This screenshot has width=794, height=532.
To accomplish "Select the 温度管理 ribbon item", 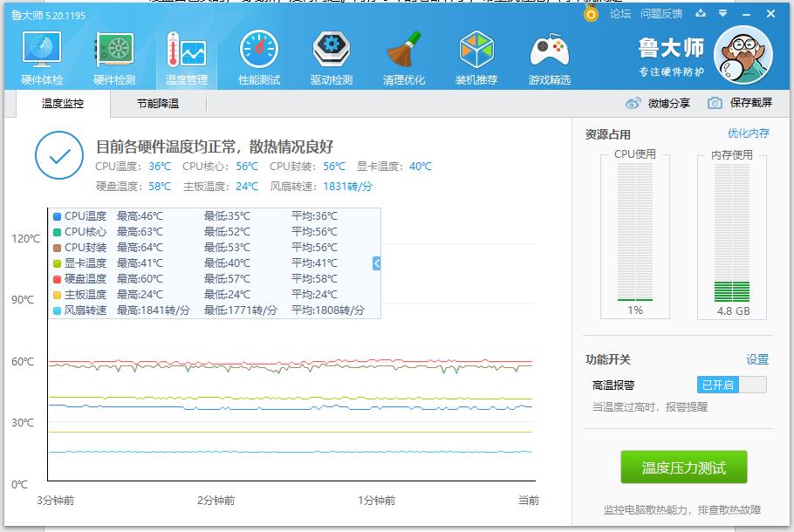I will 186,54.
